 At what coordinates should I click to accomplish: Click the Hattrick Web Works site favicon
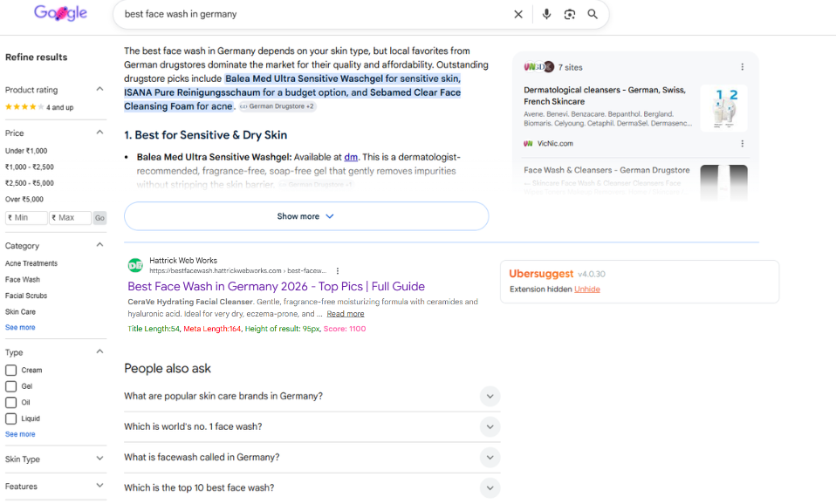(x=135, y=265)
